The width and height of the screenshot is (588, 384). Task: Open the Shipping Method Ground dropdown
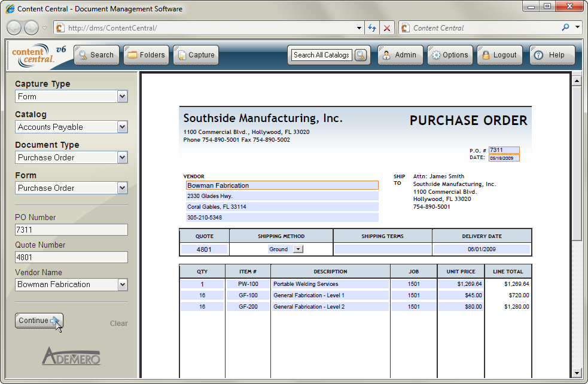click(x=298, y=249)
